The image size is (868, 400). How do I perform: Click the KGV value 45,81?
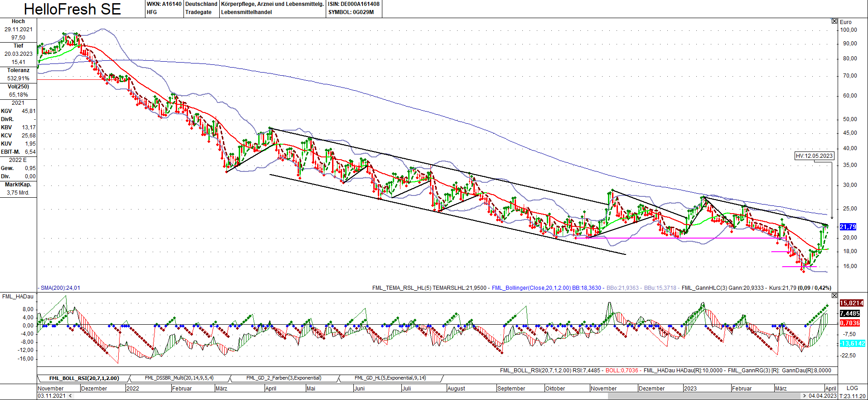click(x=29, y=111)
